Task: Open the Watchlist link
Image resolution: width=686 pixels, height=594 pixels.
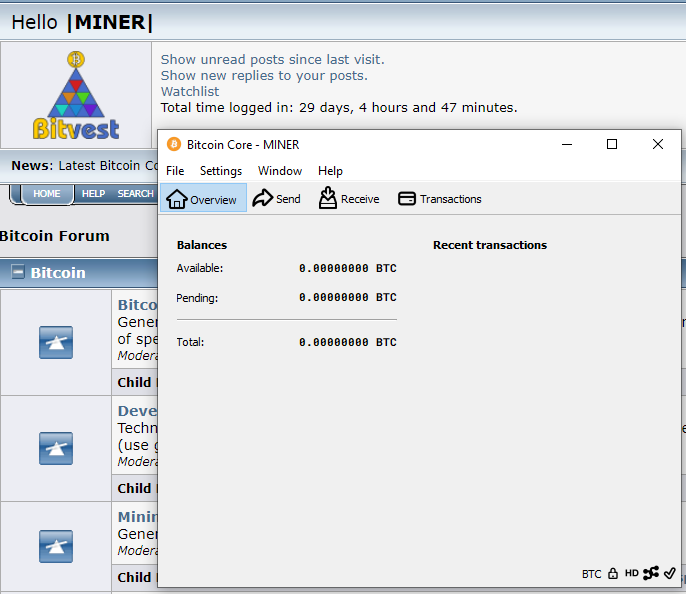Action: (x=190, y=91)
